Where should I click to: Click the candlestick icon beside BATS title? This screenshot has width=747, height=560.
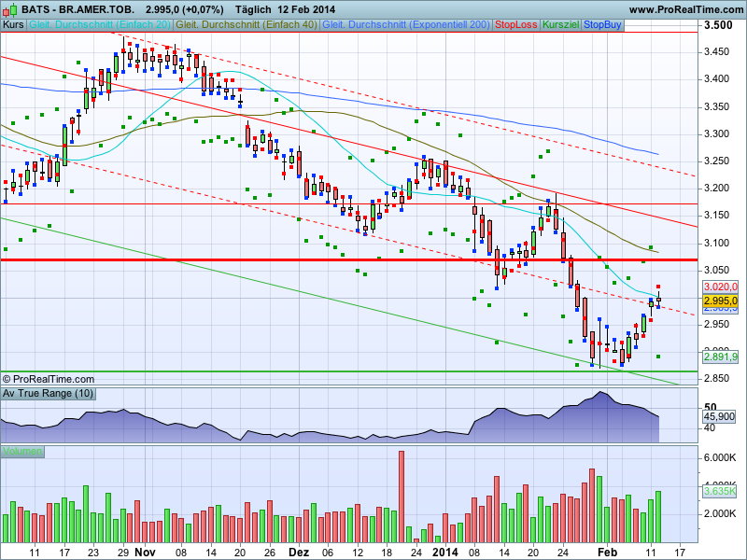click(x=10, y=9)
